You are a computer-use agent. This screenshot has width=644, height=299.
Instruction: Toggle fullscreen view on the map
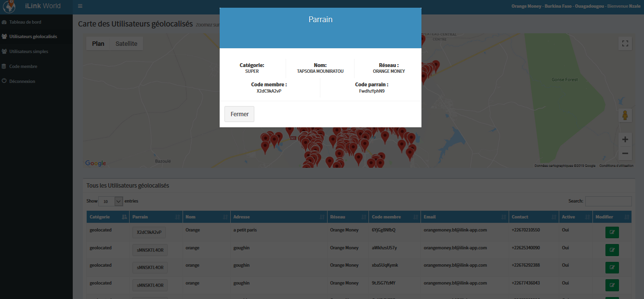[x=625, y=43]
